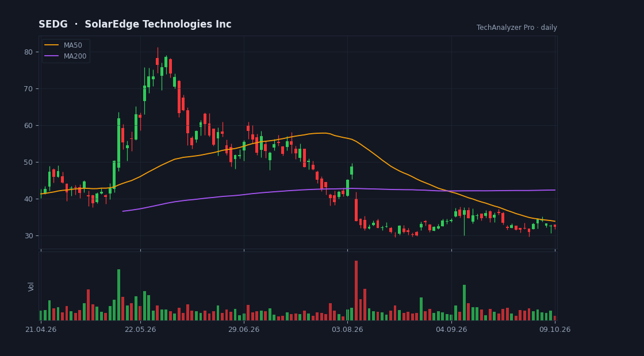This screenshot has width=644, height=356.
Task: Click the 80 price axis label
Action: pos(28,52)
